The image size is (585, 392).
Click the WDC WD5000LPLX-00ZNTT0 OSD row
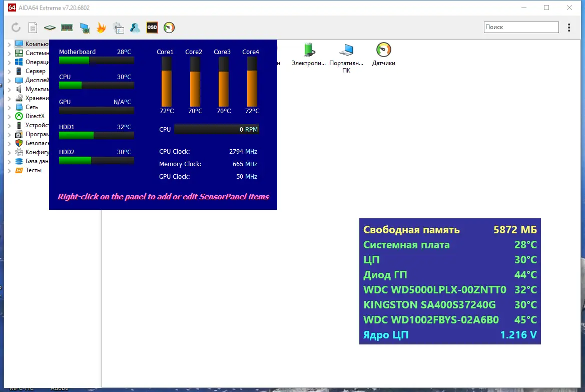pos(450,290)
